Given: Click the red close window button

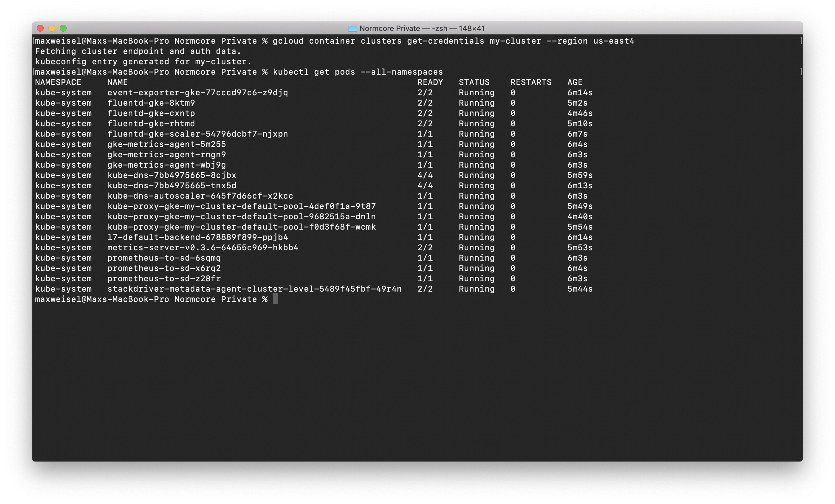Looking at the screenshot, I should tap(40, 28).
